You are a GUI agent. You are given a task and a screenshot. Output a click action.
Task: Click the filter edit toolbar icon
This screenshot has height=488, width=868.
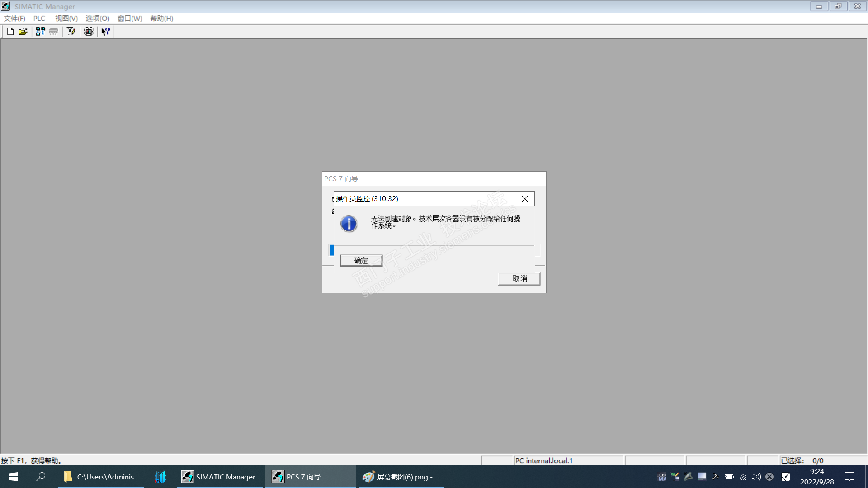click(x=71, y=32)
